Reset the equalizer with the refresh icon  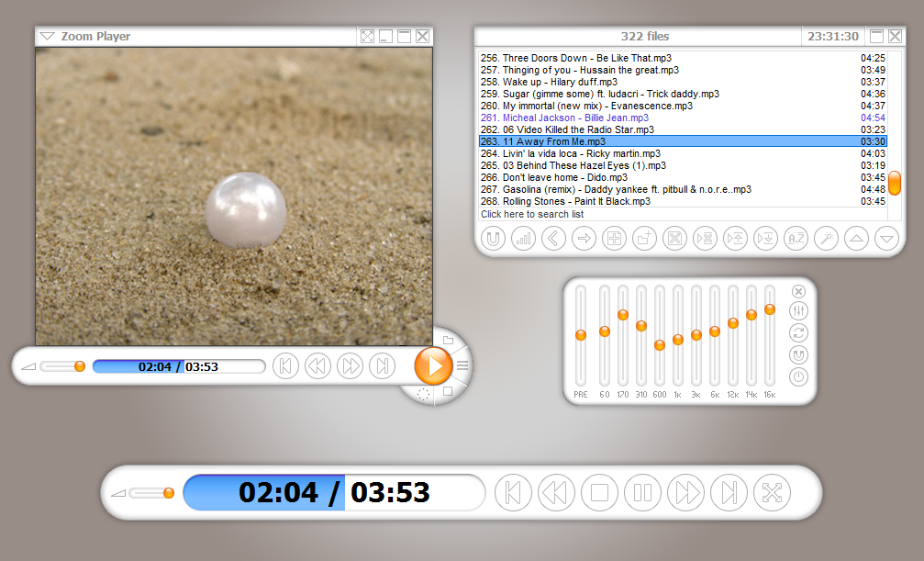(x=798, y=332)
